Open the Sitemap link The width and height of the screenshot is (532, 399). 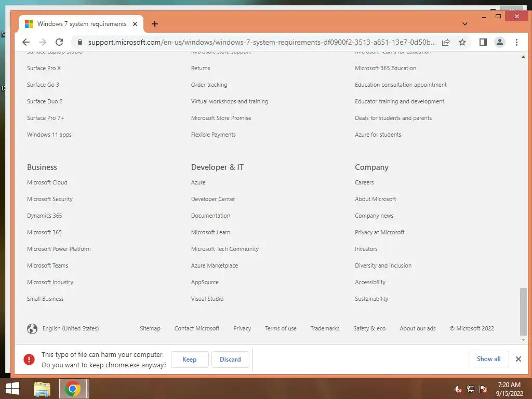pyautogui.click(x=150, y=328)
